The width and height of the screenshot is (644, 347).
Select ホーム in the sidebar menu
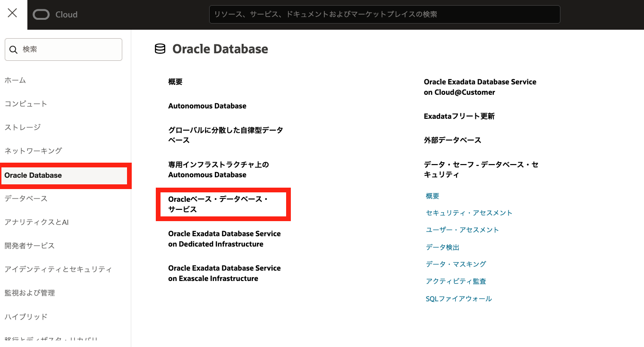click(x=15, y=80)
